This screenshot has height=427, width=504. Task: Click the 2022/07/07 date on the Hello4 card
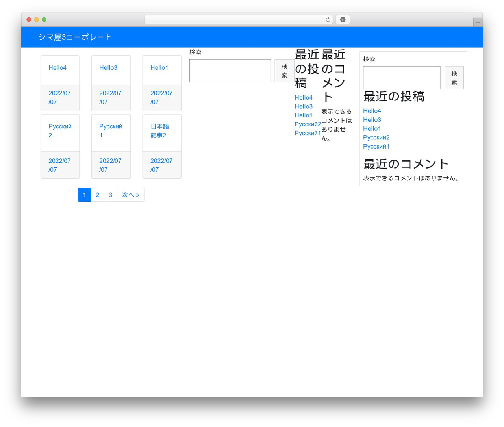click(59, 97)
